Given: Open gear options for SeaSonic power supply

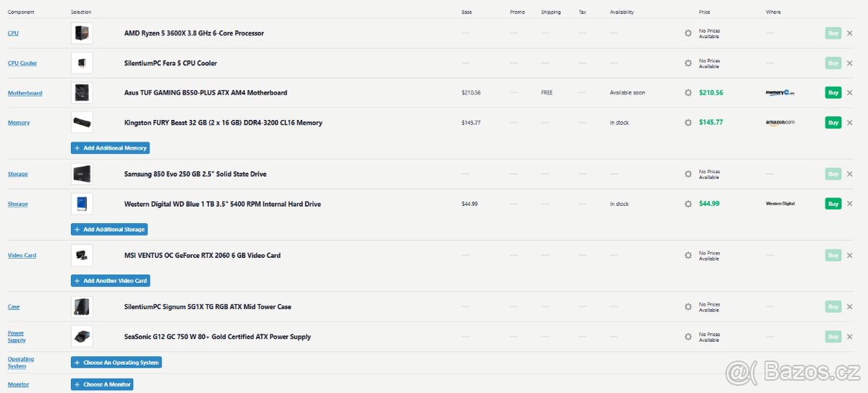Looking at the screenshot, I should tap(688, 337).
